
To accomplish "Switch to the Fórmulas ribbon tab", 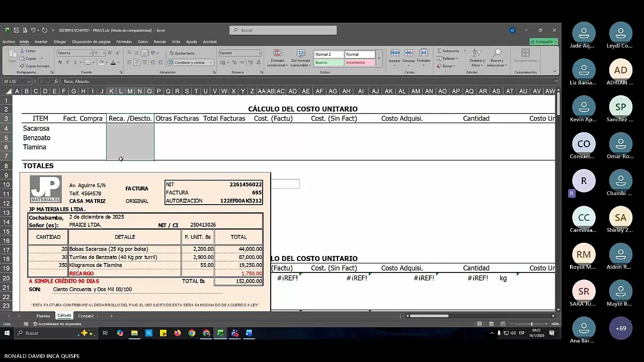I will [x=124, y=42].
